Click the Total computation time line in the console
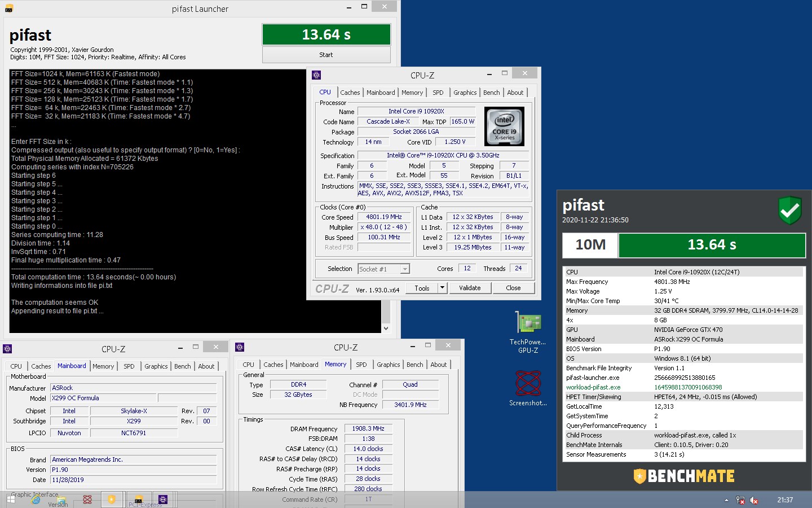The width and height of the screenshot is (812, 508). coord(94,277)
